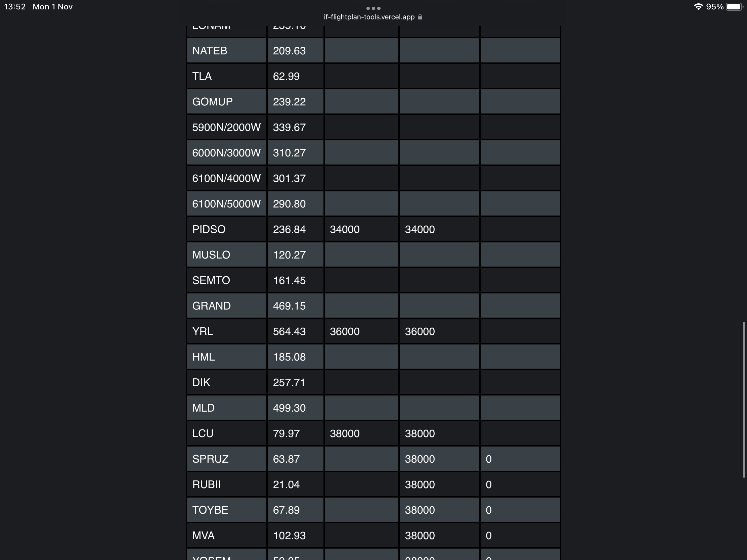Tap the battery indicator icon
The width and height of the screenshot is (747, 560).
[734, 7]
